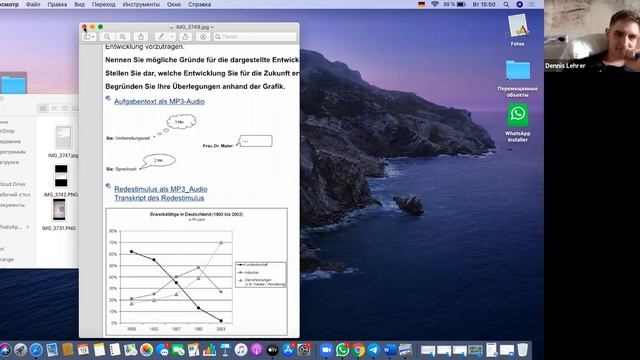Image resolution: width=640 pixels, height=360 pixels.
Task: Open Podcasts from the Dock
Action: click(257, 350)
